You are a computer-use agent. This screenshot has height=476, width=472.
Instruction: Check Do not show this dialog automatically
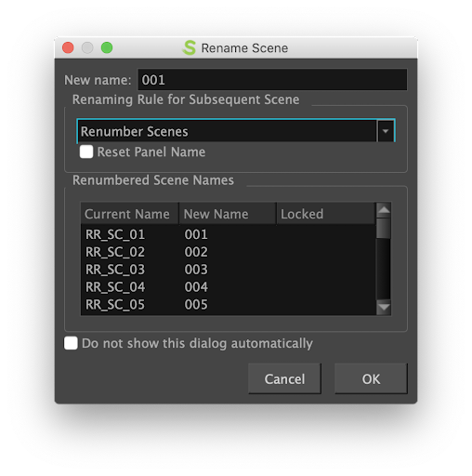(71, 343)
